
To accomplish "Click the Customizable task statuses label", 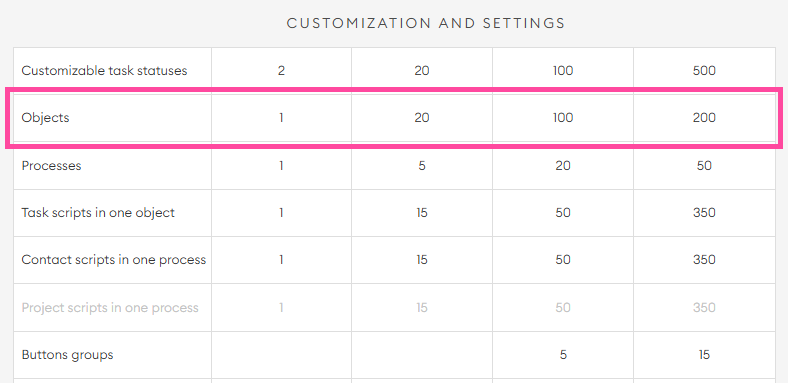I will [x=104, y=70].
